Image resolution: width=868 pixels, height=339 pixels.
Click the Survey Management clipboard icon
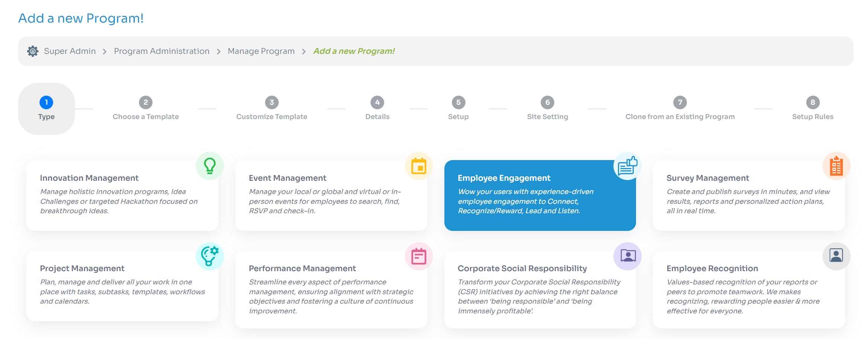[836, 166]
